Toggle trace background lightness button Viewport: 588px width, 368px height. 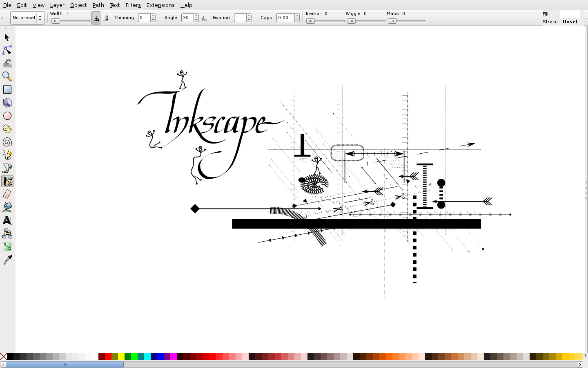106,18
